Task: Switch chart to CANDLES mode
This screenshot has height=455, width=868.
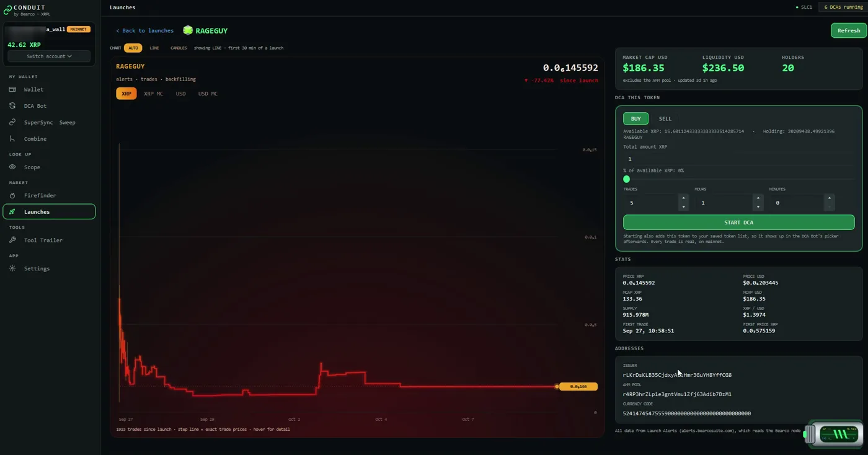Action: 179,48
